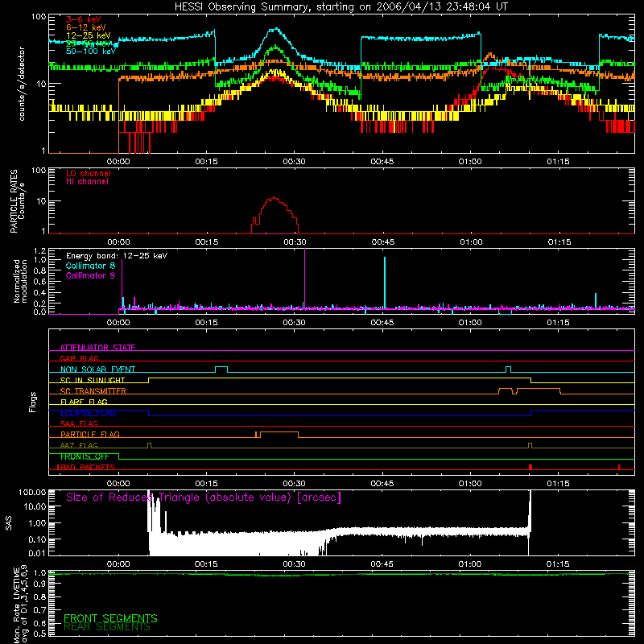
Task: Click the 'Mon. Rate LIVETIME' axis label
Action: tap(16, 605)
